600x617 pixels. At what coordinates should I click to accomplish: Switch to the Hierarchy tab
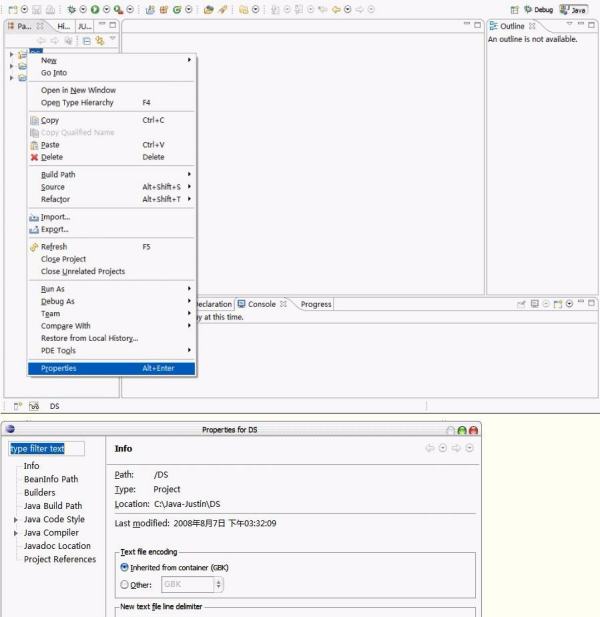pos(64,26)
